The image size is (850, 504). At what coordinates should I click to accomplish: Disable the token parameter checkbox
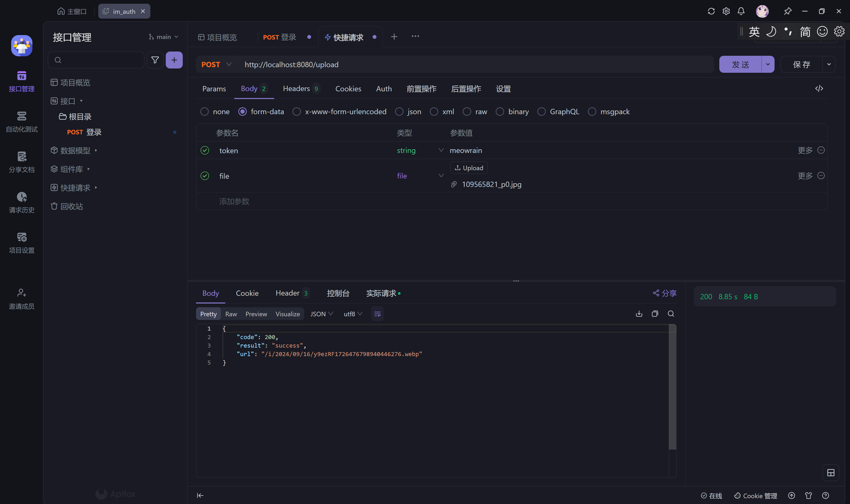pos(205,151)
